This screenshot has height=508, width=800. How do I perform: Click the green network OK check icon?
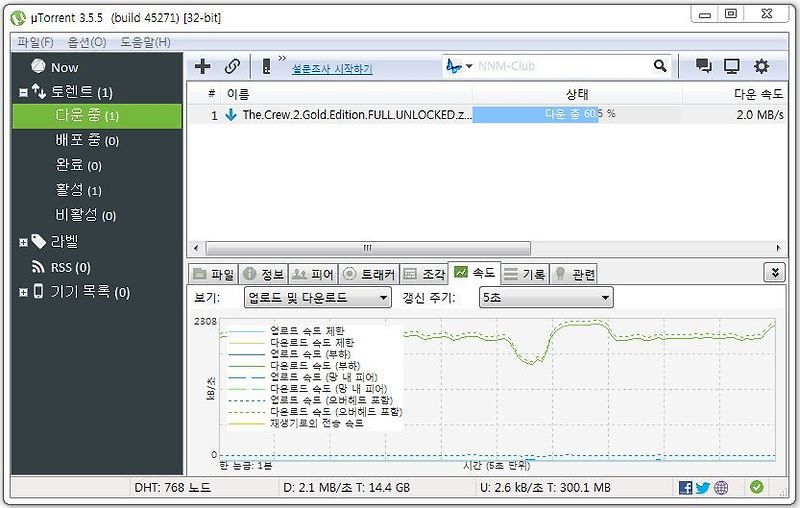click(x=757, y=487)
